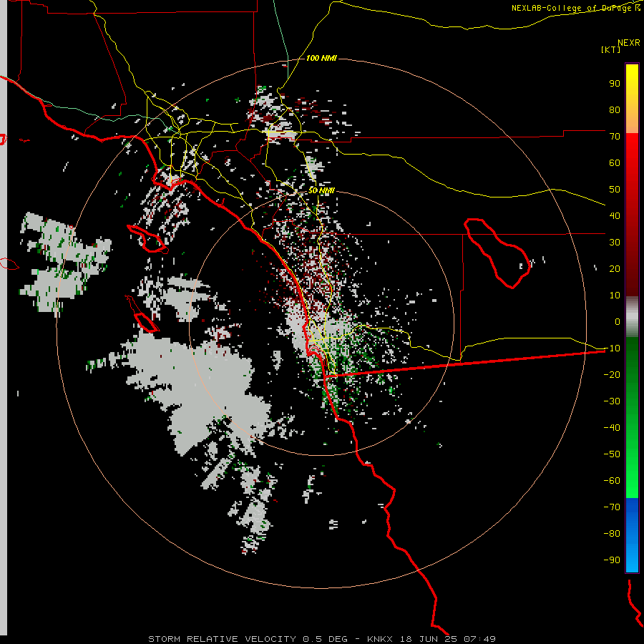
Task: Click the 100 NMI range ring label
Action: click(x=321, y=58)
